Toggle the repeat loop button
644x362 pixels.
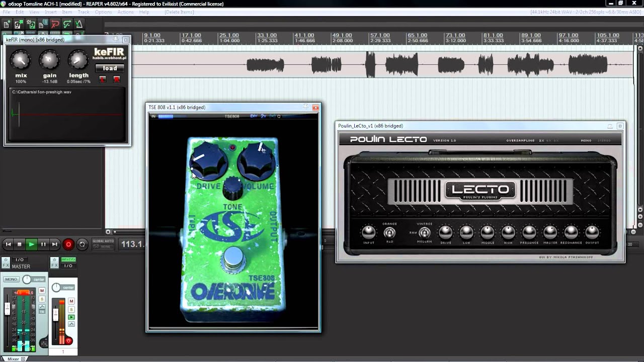click(83, 245)
